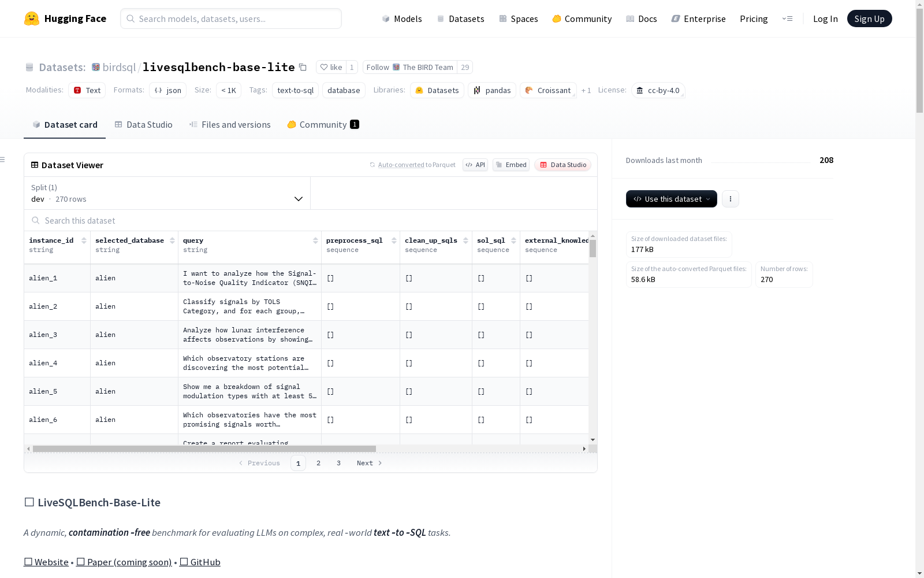Like the dataset with the heart button
Image resolution: width=924 pixels, height=578 pixels.
(x=331, y=67)
